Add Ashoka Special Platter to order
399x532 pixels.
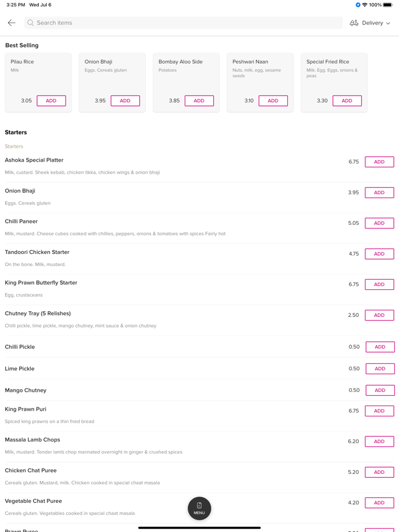point(379,162)
